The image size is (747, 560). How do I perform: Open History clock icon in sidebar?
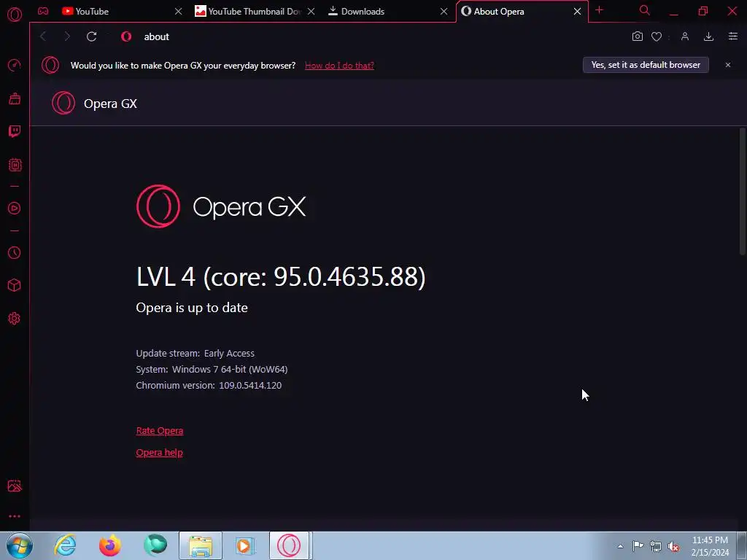click(x=15, y=252)
